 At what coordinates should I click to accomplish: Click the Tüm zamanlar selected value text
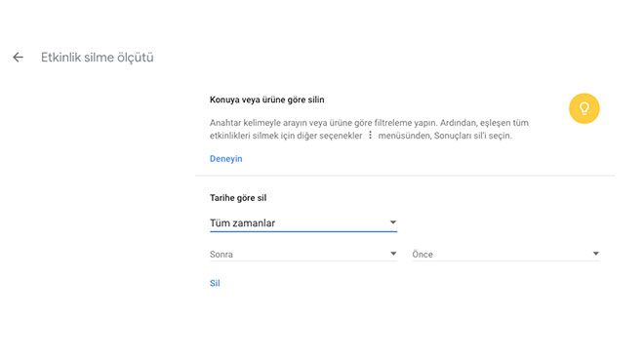[x=242, y=223]
